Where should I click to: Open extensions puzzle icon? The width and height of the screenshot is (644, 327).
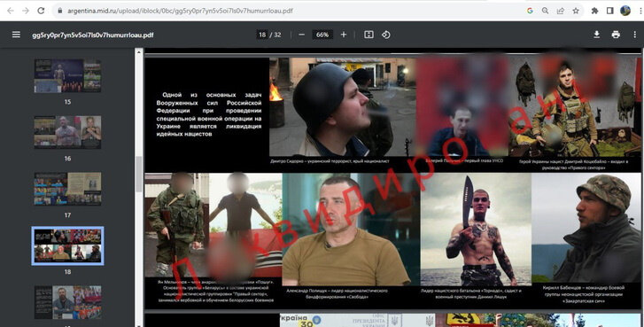pyautogui.click(x=594, y=12)
